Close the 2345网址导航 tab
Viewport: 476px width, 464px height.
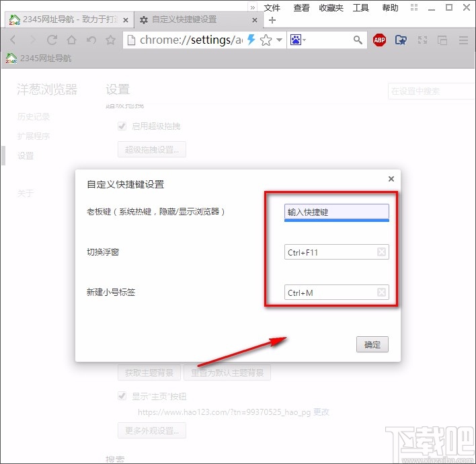(x=126, y=20)
